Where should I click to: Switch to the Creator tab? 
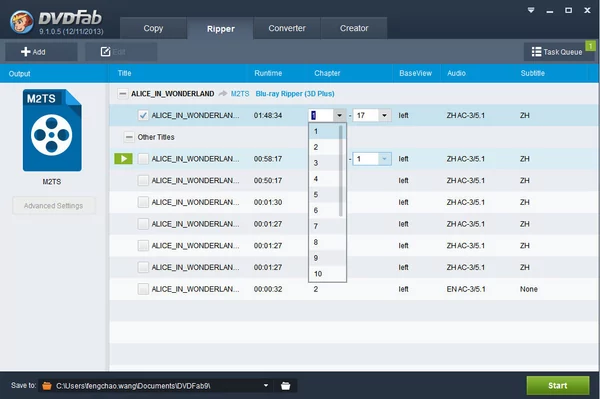point(354,28)
